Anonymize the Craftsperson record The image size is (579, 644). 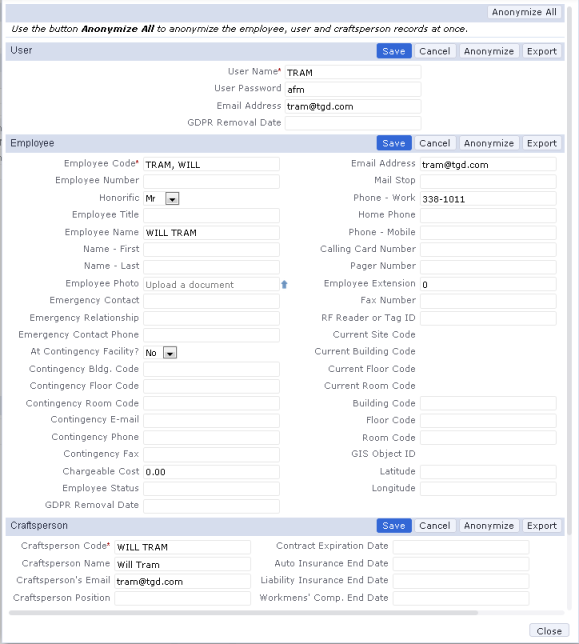click(489, 526)
